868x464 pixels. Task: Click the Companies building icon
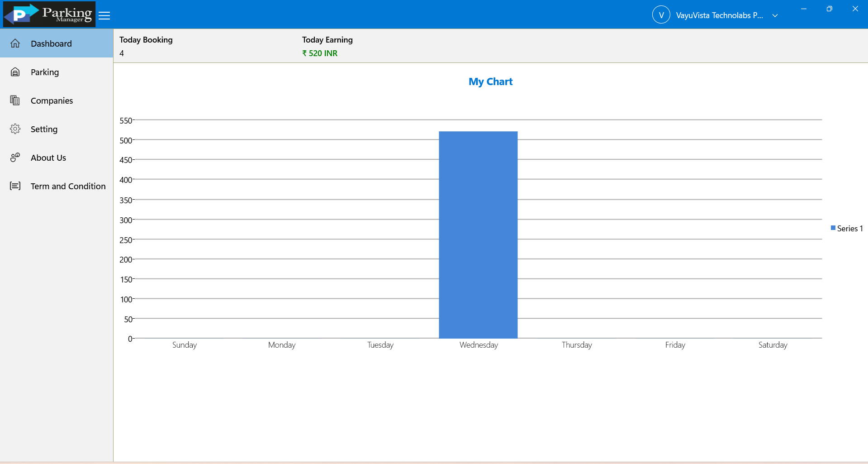point(15,100)
